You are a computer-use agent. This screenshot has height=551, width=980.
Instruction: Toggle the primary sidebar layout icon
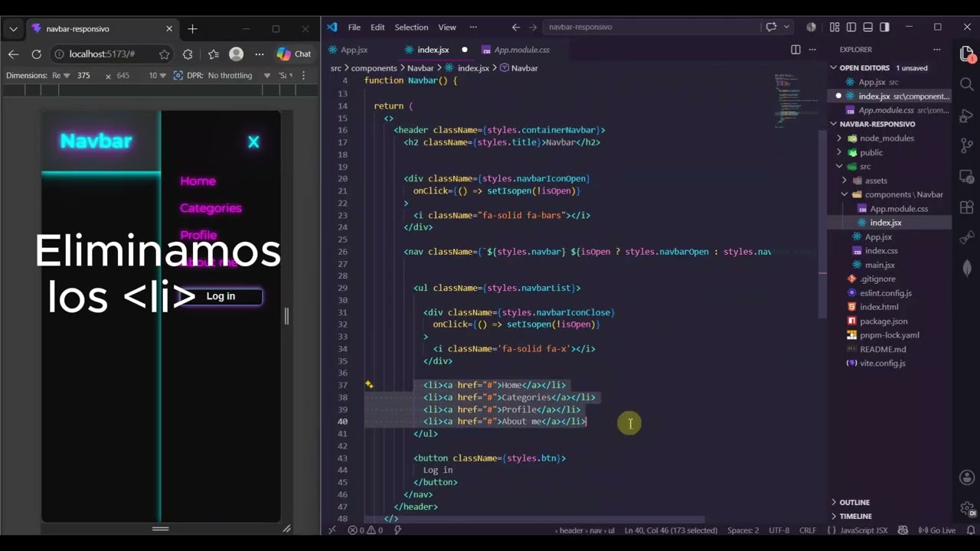tap(851, 27)
